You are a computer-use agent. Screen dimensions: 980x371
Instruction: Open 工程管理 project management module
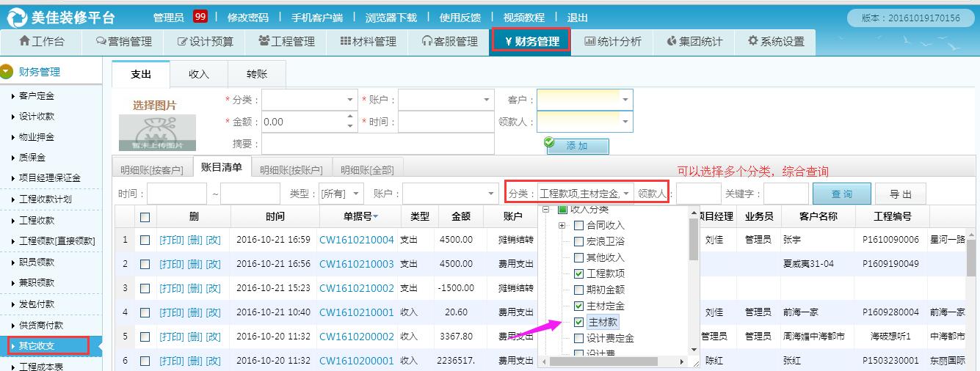(x=286, y=42)
